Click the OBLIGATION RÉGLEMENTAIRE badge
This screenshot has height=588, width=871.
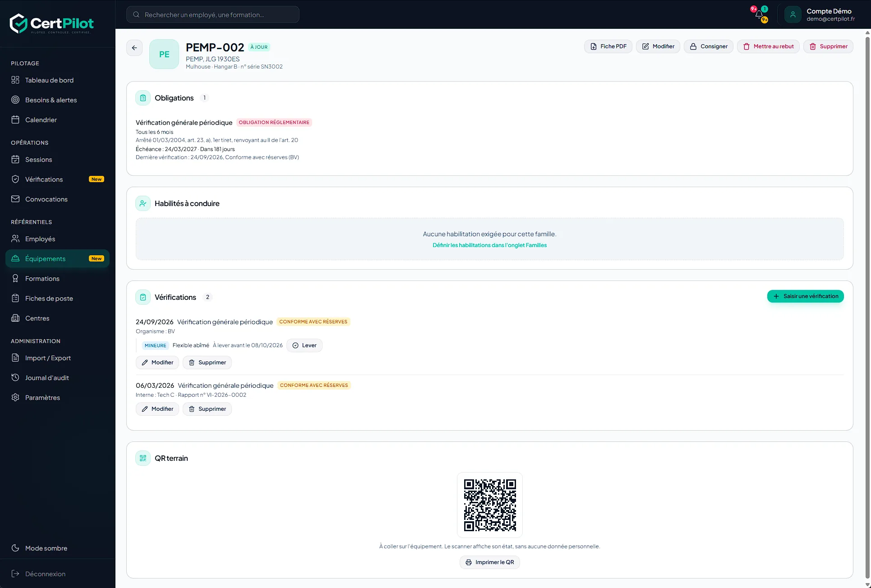[x=274, y=123]
